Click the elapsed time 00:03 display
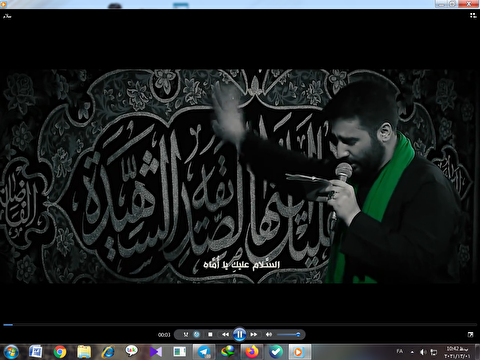Image resolution: width=480 pixels, height=360 pixels. [164, 335]
